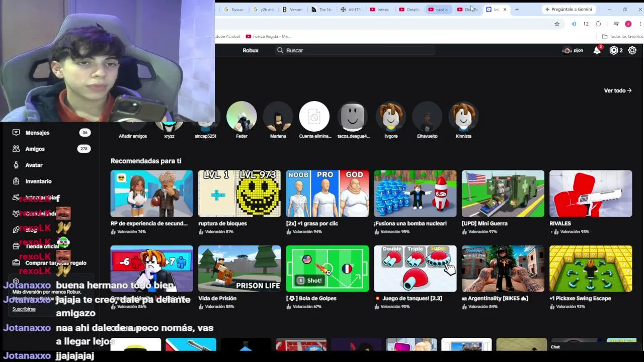Check the Robux balance hexagon icon
644x362 pixels.
coord(613,50)
